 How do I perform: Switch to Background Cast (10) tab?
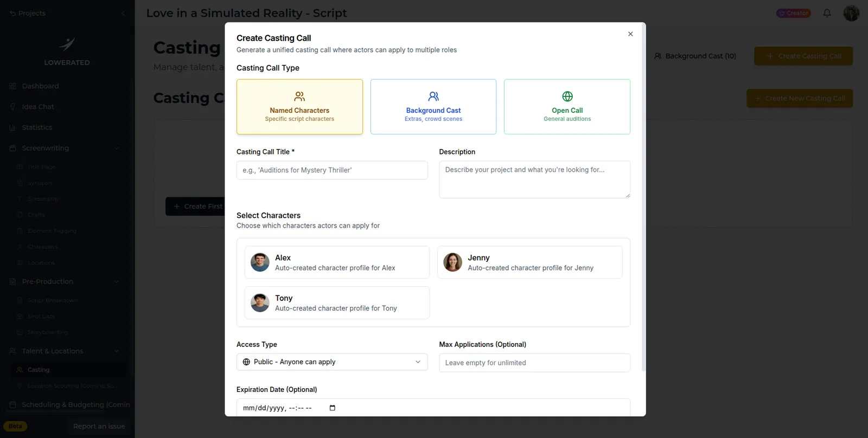(695, 56)
